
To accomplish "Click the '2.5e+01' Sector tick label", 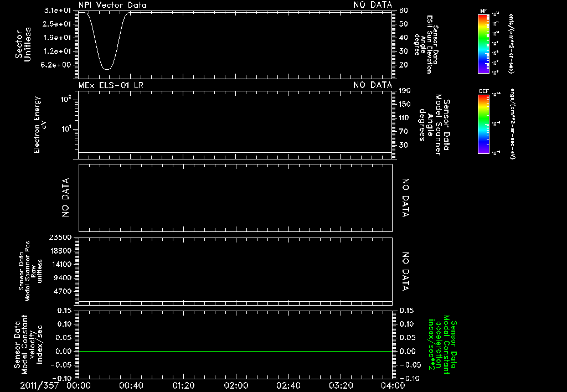I will click(x=58, y=24).
